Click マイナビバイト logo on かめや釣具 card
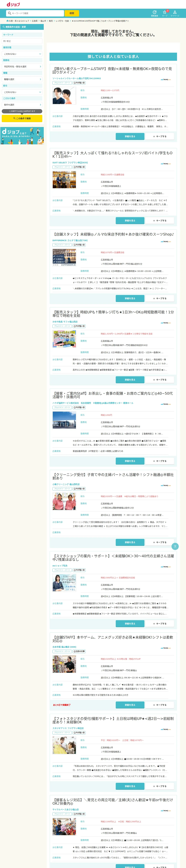Viewport: 186px width, 868px height. click(x=166, y=323)
